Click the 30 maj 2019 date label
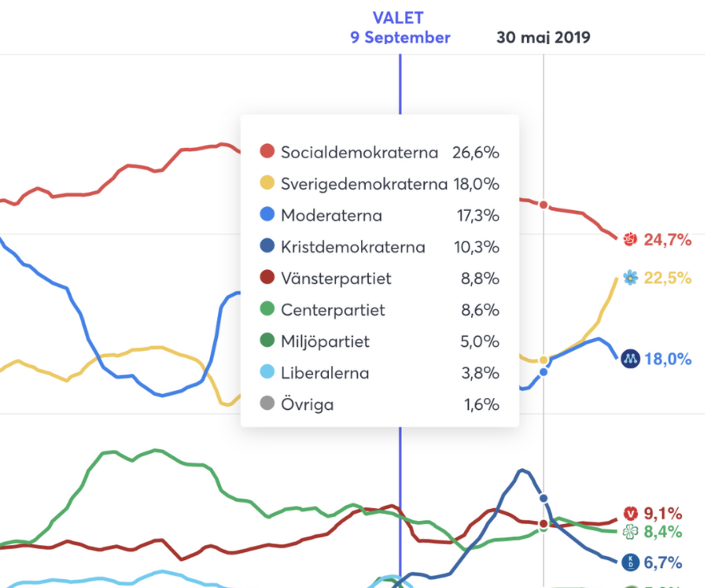Viewport: 705px width, 588px height. click(x=543, y=37)
